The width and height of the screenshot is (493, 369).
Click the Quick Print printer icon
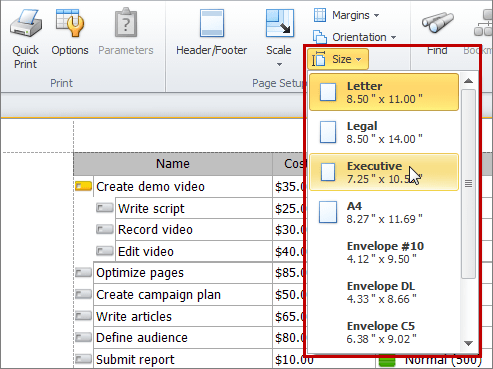point(26,23)
